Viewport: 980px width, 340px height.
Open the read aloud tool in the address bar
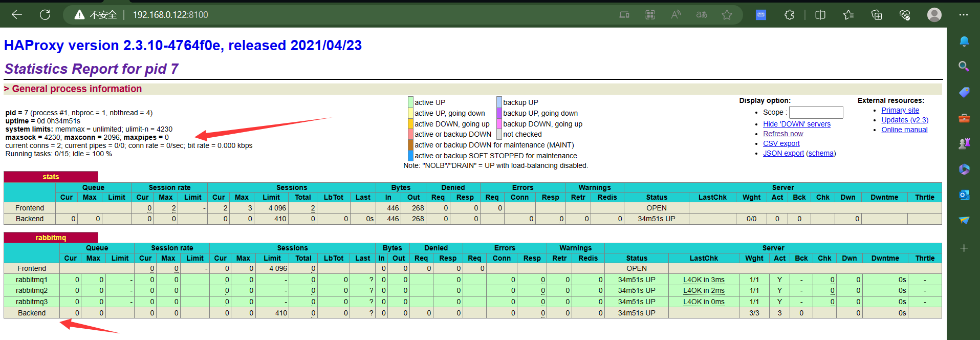[x=676, y=15]
